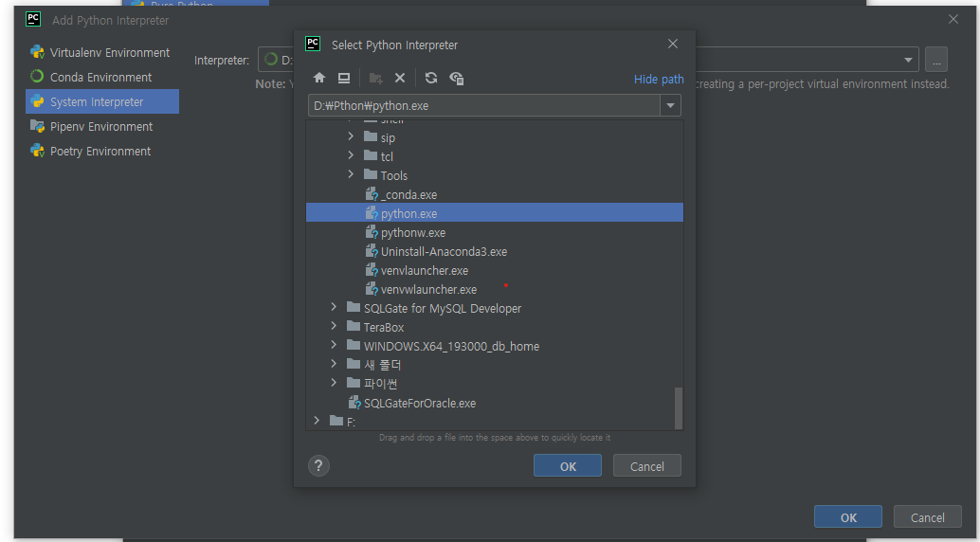Viewport: 980px width, 542px height.
Task: Expand the Tools folder
Action: 351,174
